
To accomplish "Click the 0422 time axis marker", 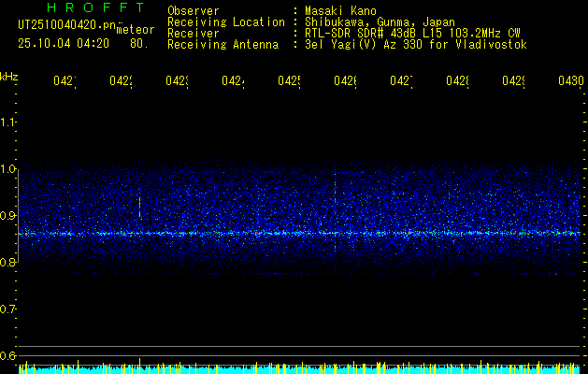I will (x=122, y=81).
